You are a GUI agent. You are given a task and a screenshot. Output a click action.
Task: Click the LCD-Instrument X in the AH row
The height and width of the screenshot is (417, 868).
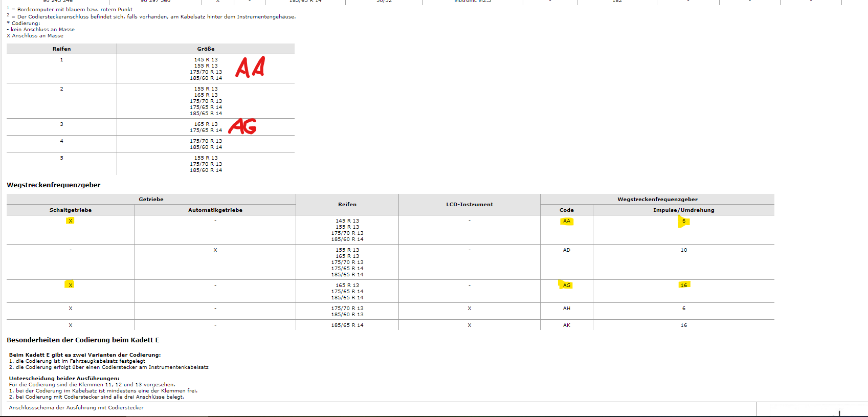click(469, 309)
